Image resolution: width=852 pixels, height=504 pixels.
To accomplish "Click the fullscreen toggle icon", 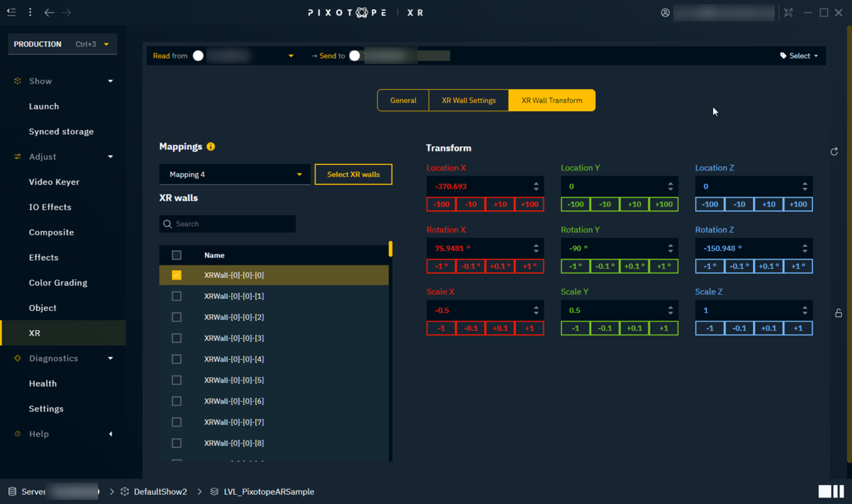I will click(788, 12).
